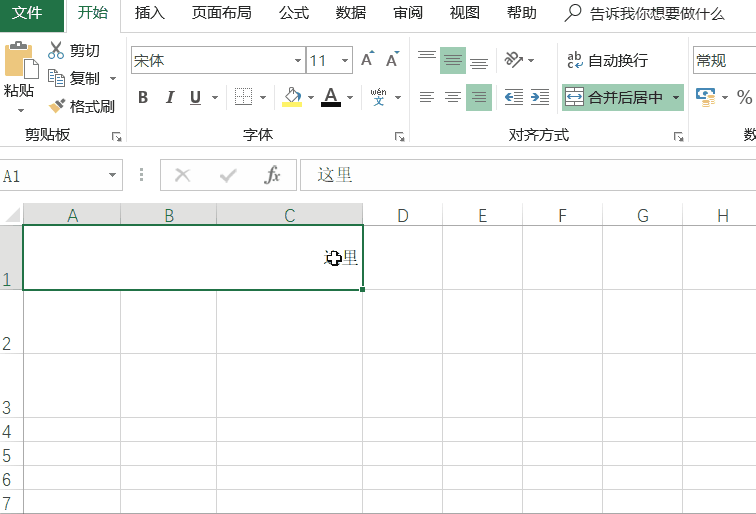The image size is (756, 514).
Task: Select column F header
Action: pos(562,215)
